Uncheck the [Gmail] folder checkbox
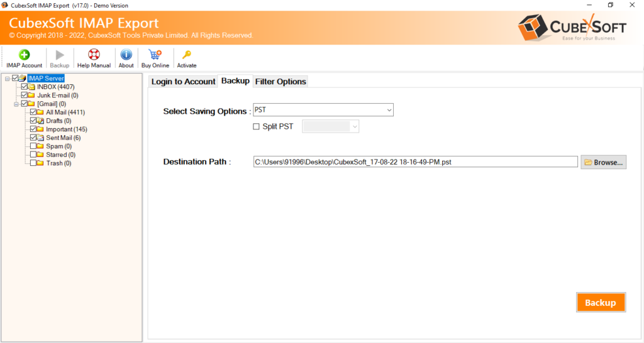Image resolution: width=644 pixels, height=343 pixels. (x=25, y=104)
